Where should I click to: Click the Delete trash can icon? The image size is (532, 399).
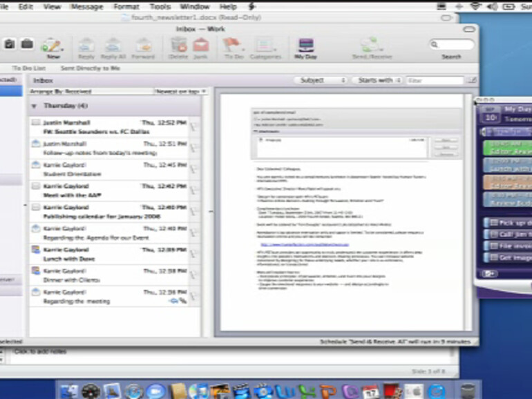pos(178,46)
